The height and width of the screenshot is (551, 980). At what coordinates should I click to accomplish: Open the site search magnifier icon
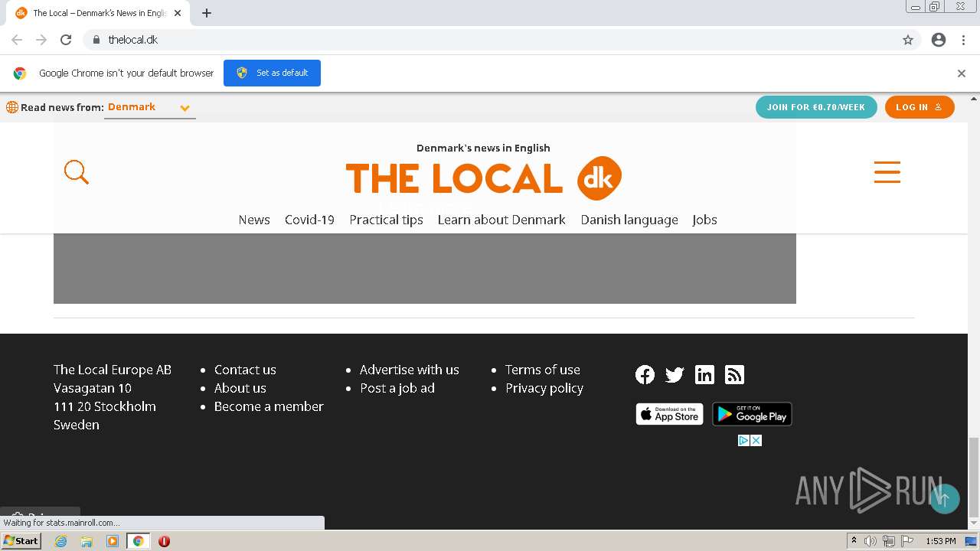(77, 172)
